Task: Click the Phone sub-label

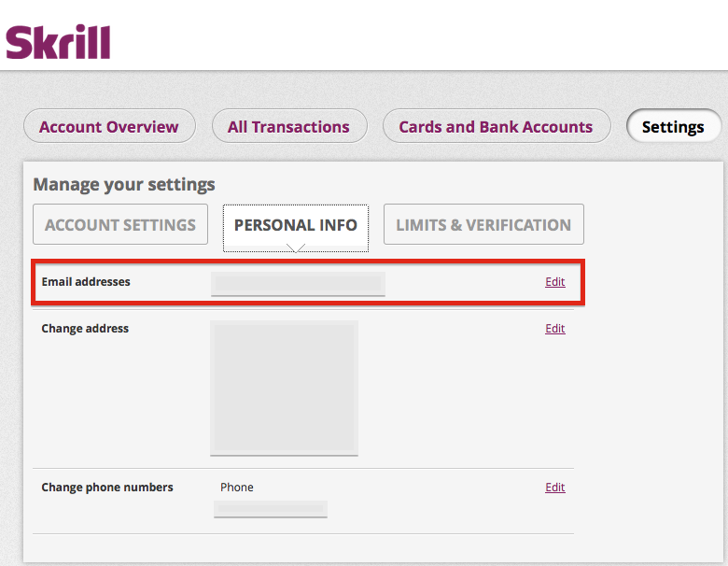Action: coord(237,487)
